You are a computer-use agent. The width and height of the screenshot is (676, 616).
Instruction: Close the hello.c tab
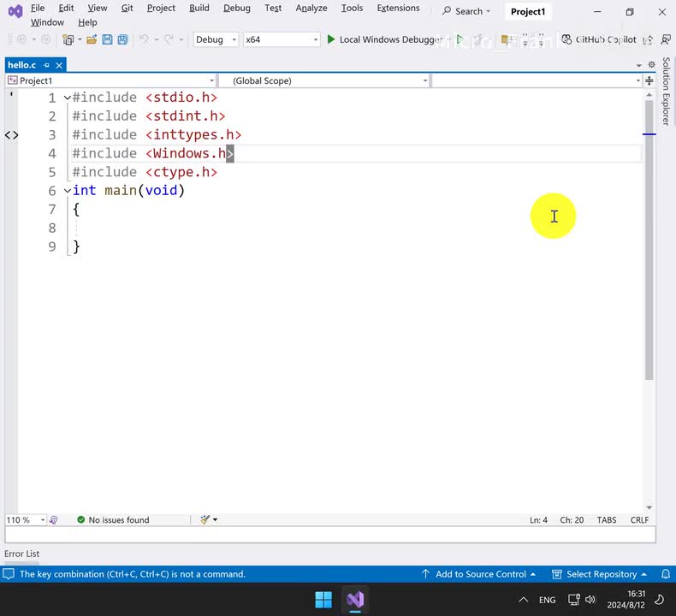tap(59, 65)
